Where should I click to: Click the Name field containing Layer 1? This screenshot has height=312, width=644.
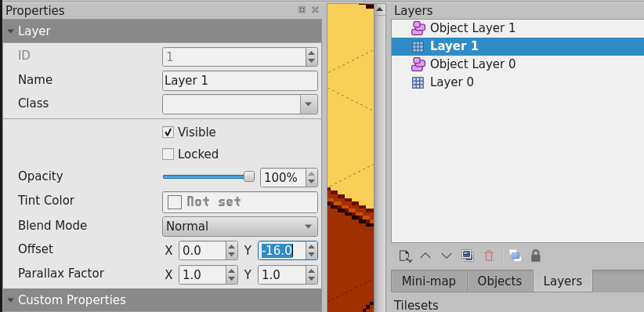pos(240,81)
